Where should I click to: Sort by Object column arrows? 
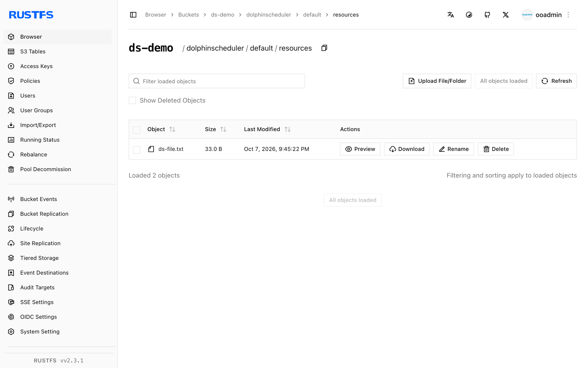click(x=172, y=129)
